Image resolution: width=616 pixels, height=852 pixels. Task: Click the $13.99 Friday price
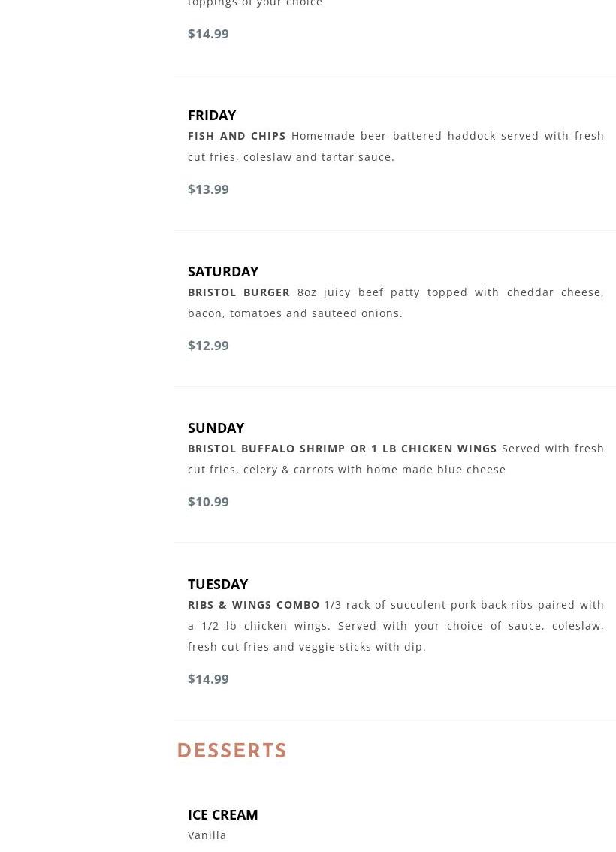(x=208, y=189)
